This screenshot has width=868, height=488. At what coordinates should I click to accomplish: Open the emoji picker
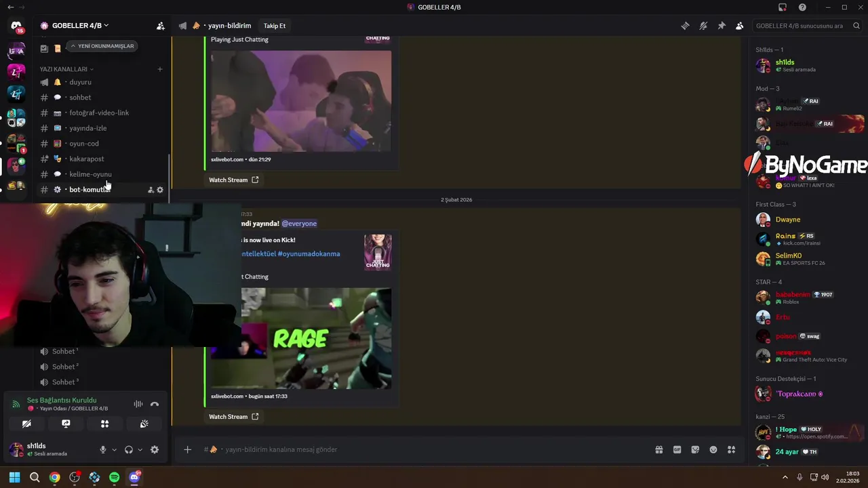point(713,449)
